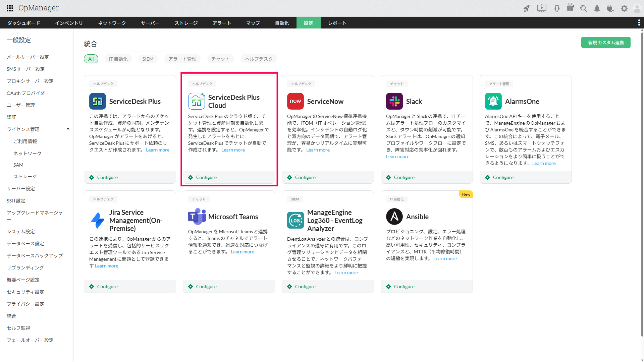
Task: Open the gift box icon in header
Action: pos(570,8)
